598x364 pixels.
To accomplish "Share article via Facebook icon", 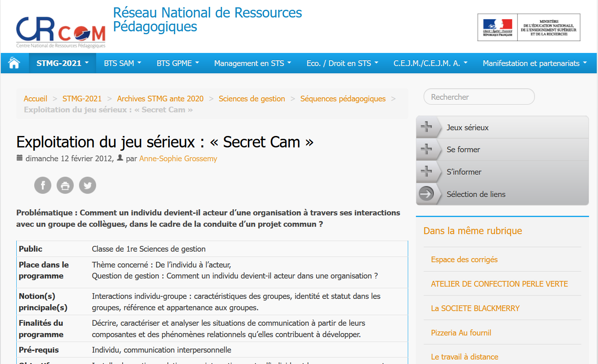I will [x=43, y=185].
